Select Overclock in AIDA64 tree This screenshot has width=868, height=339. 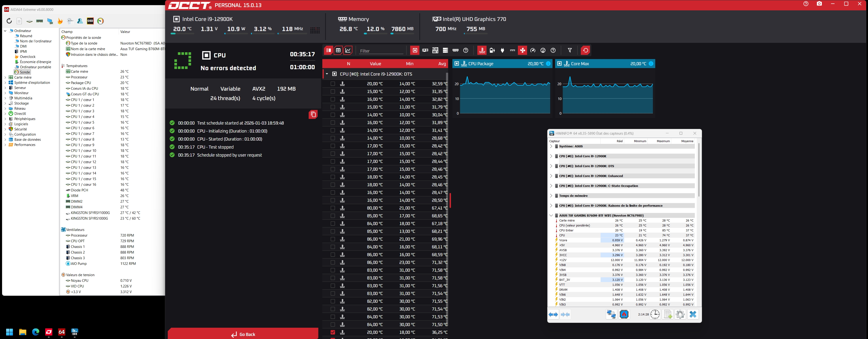coord(27,56)
